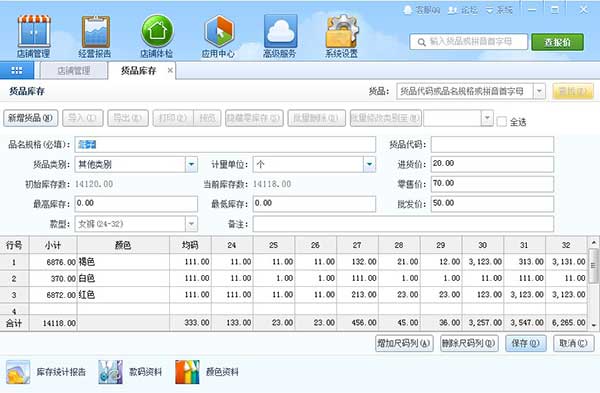Select the 货品库存 tab
This screenshot has width=600, height=393.
(x=139, y=70)
